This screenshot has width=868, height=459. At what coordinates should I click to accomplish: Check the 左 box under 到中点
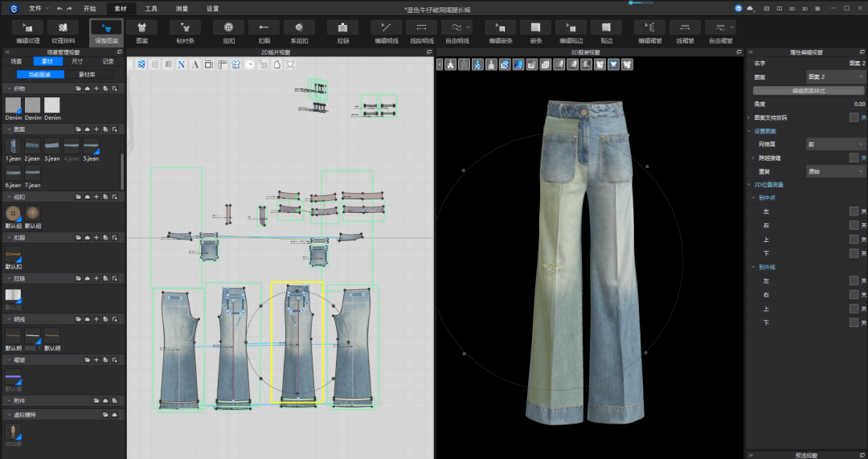click(x=854, y=211)
